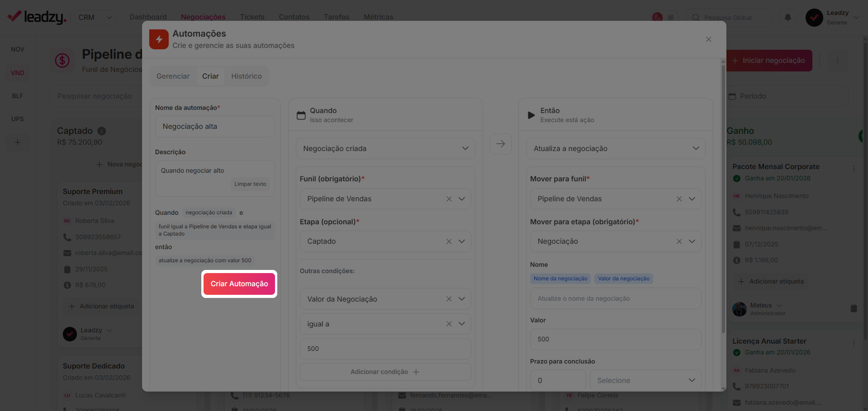Click the add pipeline plus icon in sidebar
Image resolution: width=868 pixels, height=411 pixels.
coord(17,142)
